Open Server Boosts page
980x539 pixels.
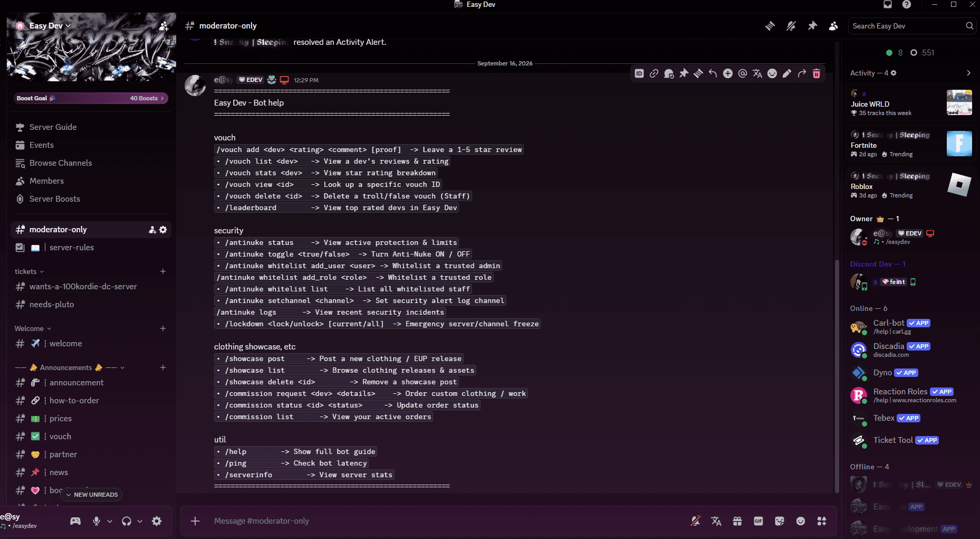tap(91, 199)
